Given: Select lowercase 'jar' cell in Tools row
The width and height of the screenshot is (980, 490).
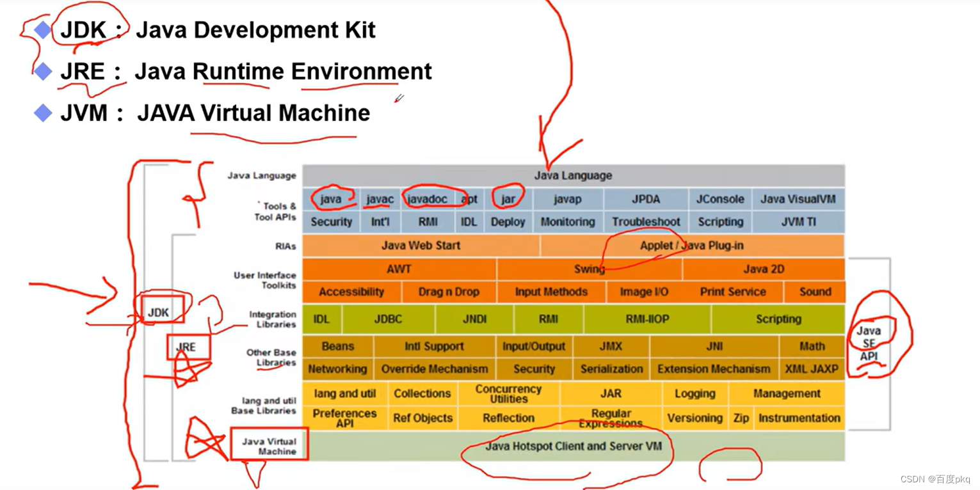Looking at the screenshot, I should pyautogui.click(x=508, y=199).
